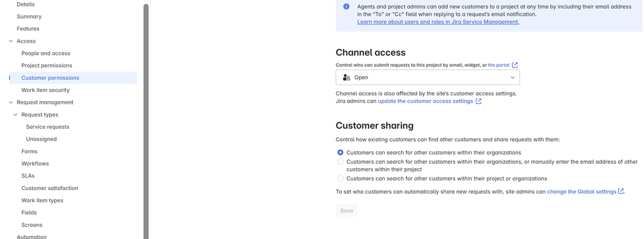Click external link icon beside the portal
644x239 pixels.
pos(514,65)
